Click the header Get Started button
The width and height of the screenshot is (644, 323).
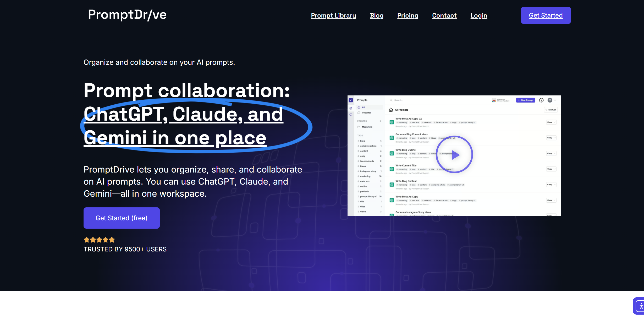[546, 15]
